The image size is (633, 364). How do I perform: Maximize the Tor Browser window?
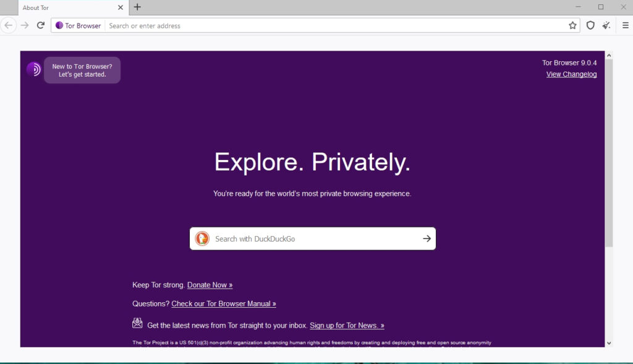pyautogui.click(x=601, y=7)
